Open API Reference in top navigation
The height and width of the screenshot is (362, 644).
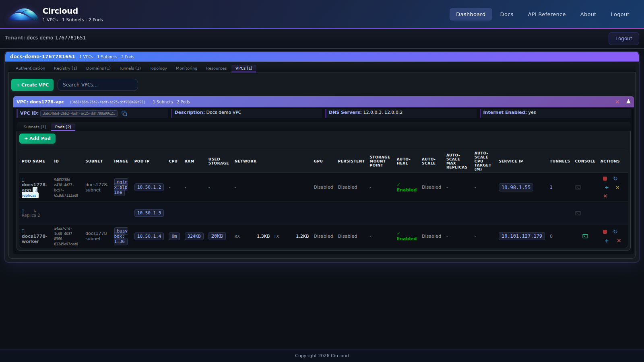click(x=547, y=14)
